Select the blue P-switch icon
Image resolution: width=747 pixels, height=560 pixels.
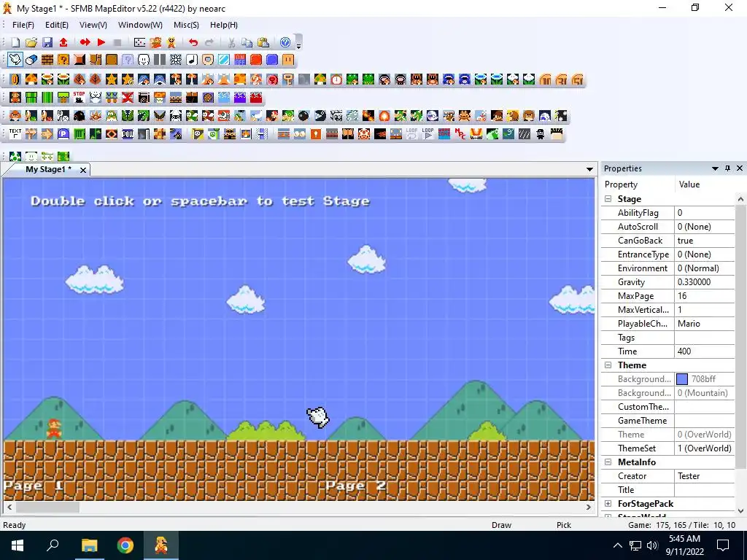tap(63, 134)
